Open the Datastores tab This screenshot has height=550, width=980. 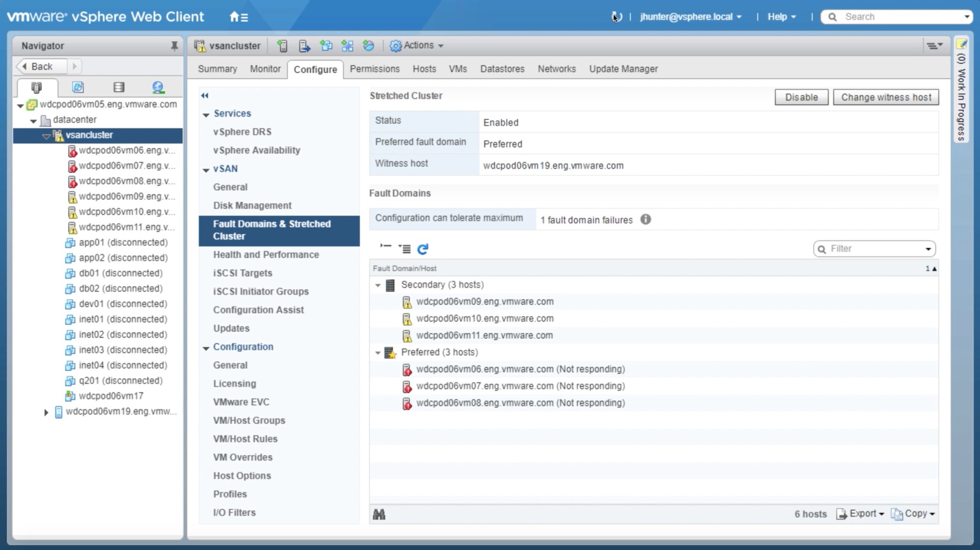pos(502,69)
